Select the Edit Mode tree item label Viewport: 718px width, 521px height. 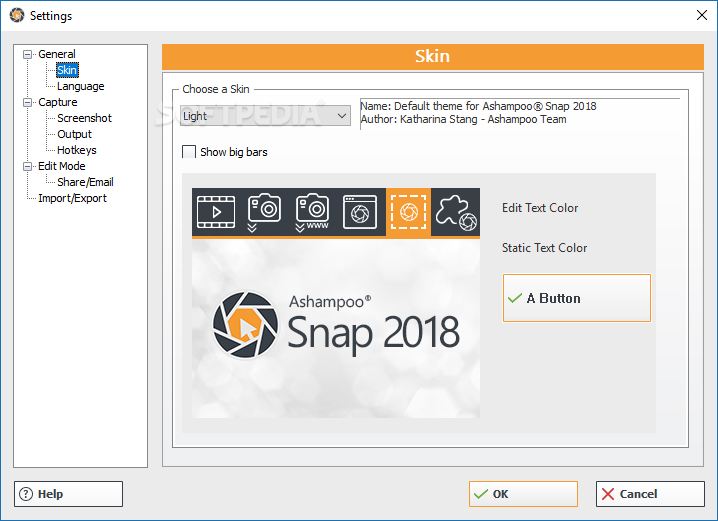click(62, 166)
